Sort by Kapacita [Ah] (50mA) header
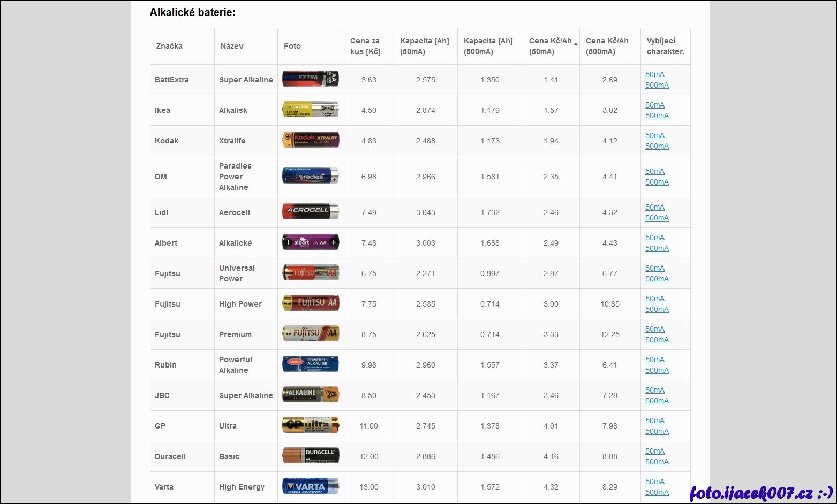The image size is (837, 504). tap(425, 46)
